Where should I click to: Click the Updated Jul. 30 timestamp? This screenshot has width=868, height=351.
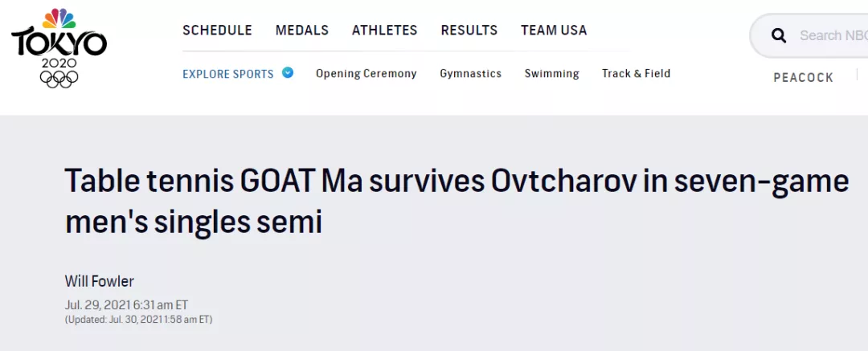coord(138,320)
